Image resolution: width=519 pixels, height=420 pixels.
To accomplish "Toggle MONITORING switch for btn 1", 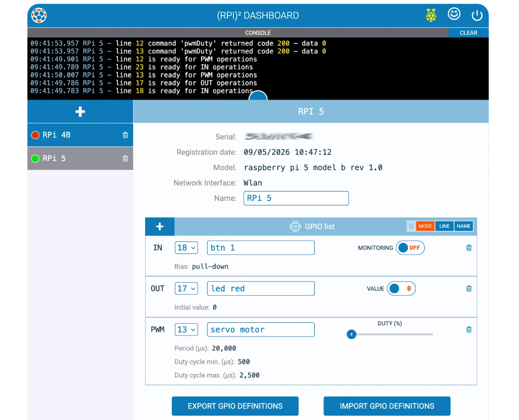I will coord(410,247).
